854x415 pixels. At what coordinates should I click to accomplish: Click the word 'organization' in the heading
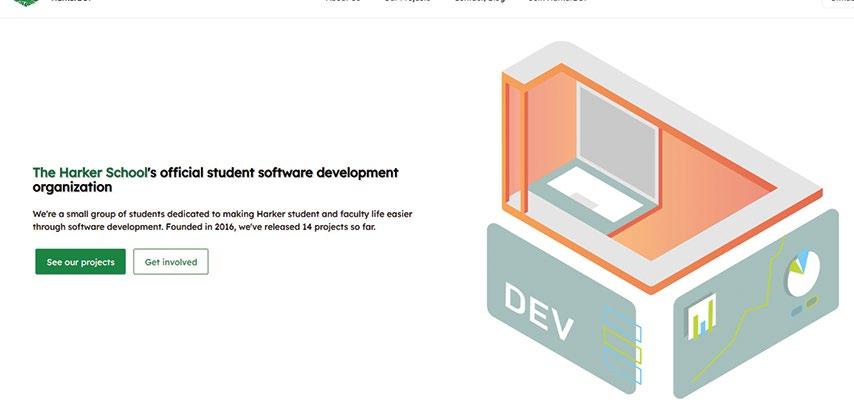click(x=72, y=188)
